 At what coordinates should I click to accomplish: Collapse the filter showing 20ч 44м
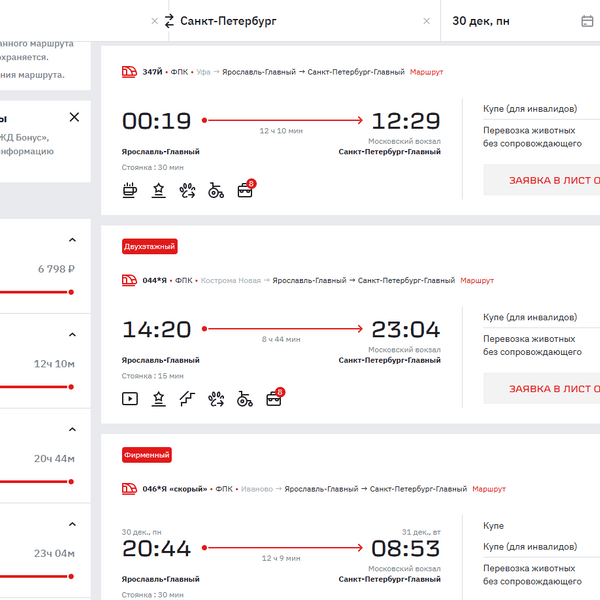(72, 429)
